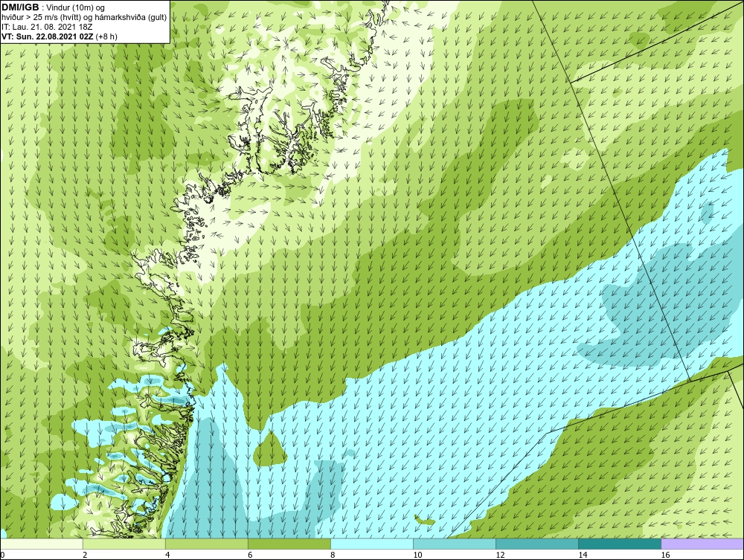Screen dimensions: 744x560
Task: Click the 12–14 m/s teal legend swatch
Action: tap(536, 544)
